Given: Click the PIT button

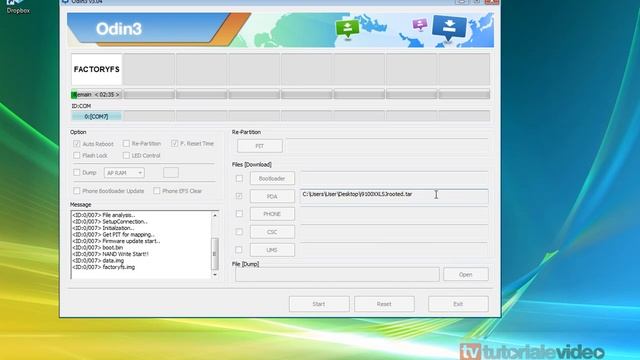Looking at the screenshot, I should click(x=260, y=146).
